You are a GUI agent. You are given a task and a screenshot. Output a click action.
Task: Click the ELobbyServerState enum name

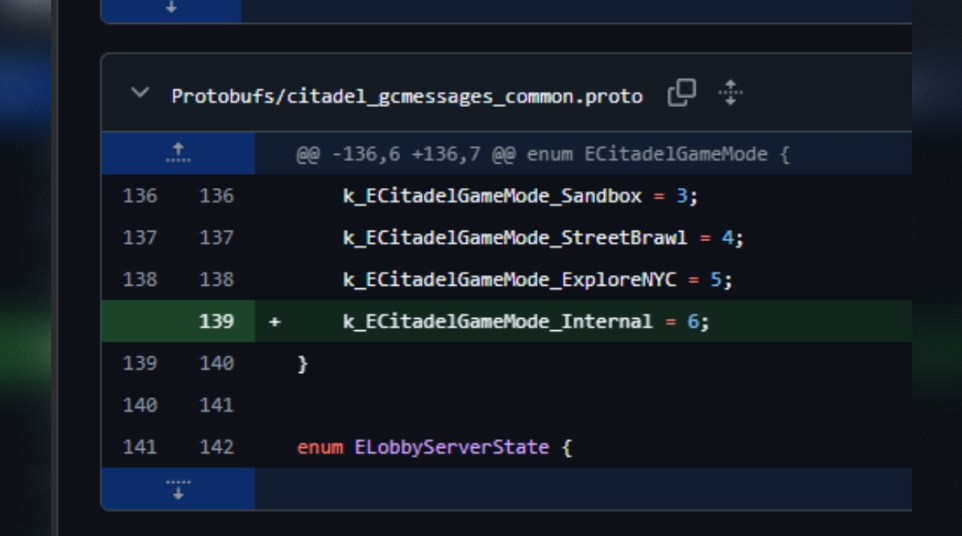451,447
